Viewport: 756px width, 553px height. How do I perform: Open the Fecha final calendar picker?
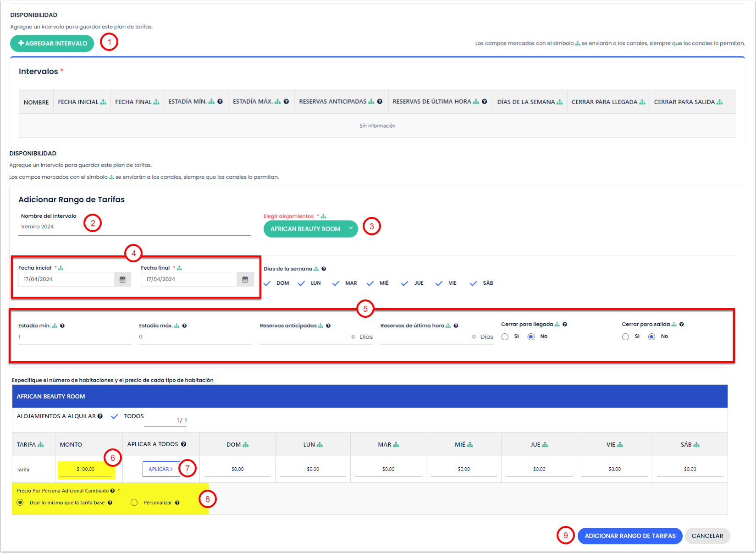tap(245, 279)
